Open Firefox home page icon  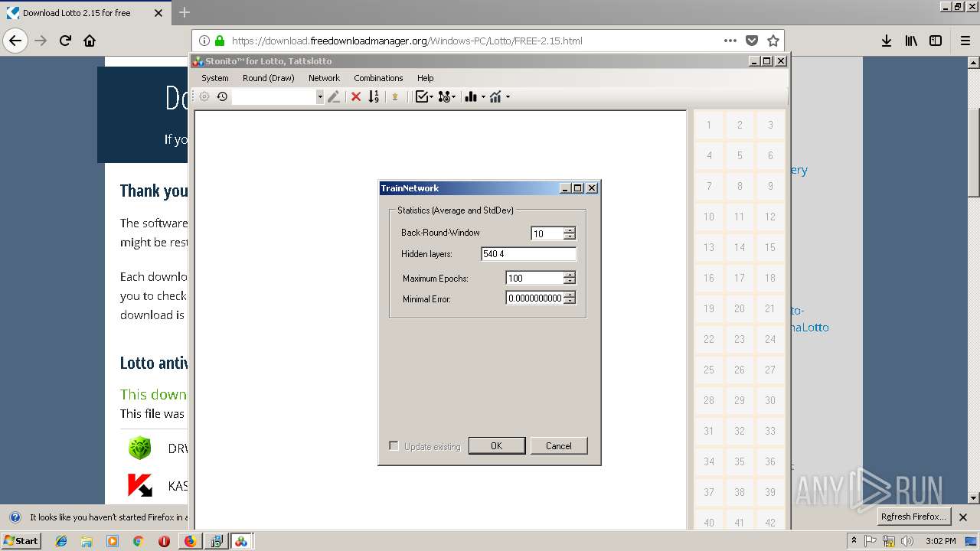click(x=90, y=41)
